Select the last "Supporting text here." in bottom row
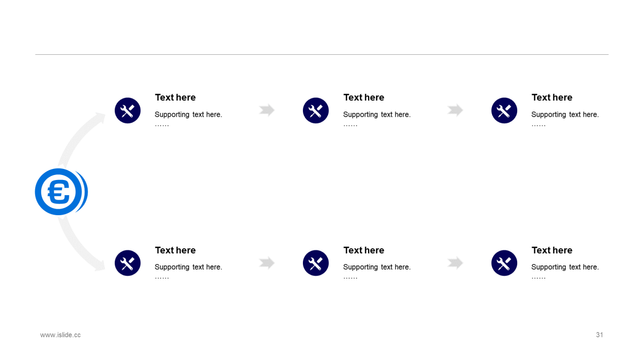The height and width of the screenshot is (362, 644). (565, 267)
